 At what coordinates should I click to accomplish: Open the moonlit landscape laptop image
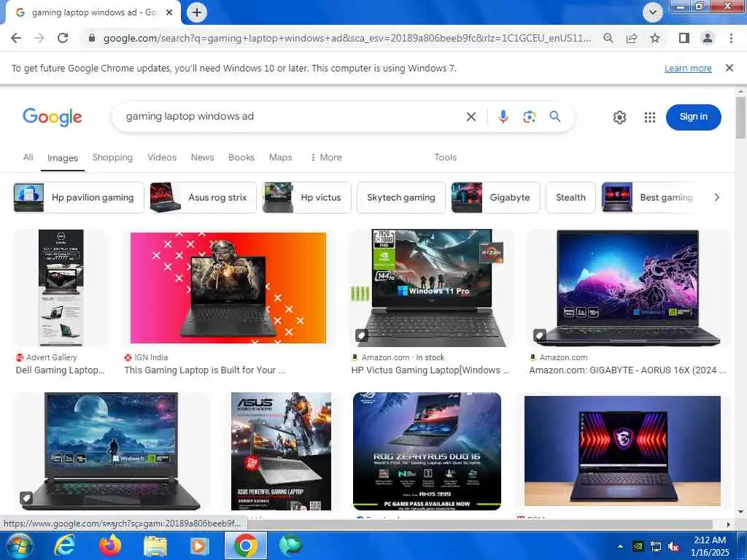click(111, 451)
